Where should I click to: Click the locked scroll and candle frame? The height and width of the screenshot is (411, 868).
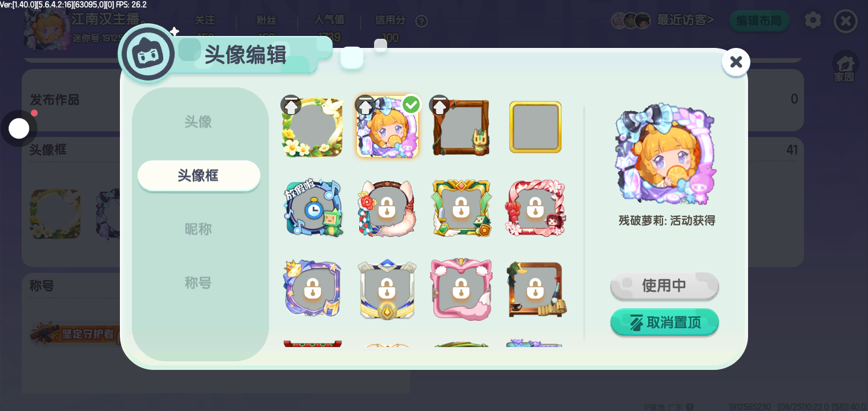click(535, 289)
